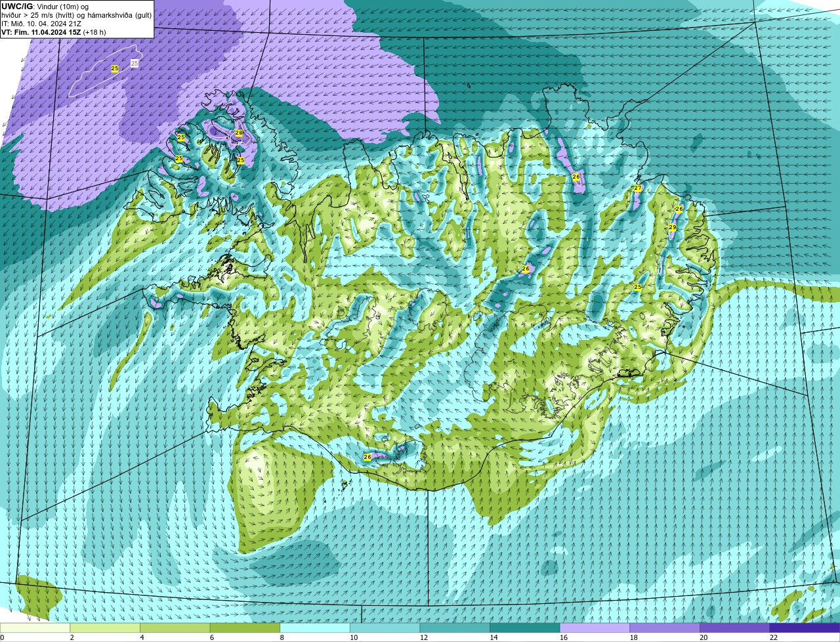Click the 14–16 m/s dark teal legend swatch

[x=525, y=628]
